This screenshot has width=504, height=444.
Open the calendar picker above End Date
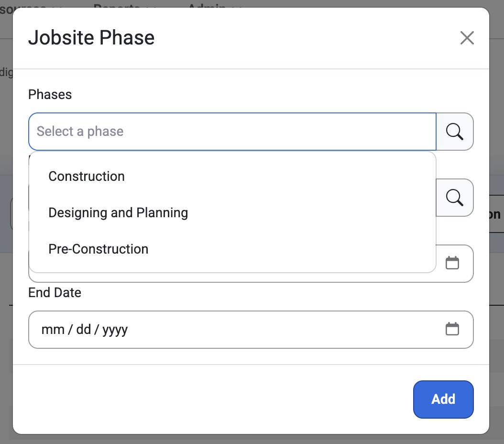click(452, 263)
